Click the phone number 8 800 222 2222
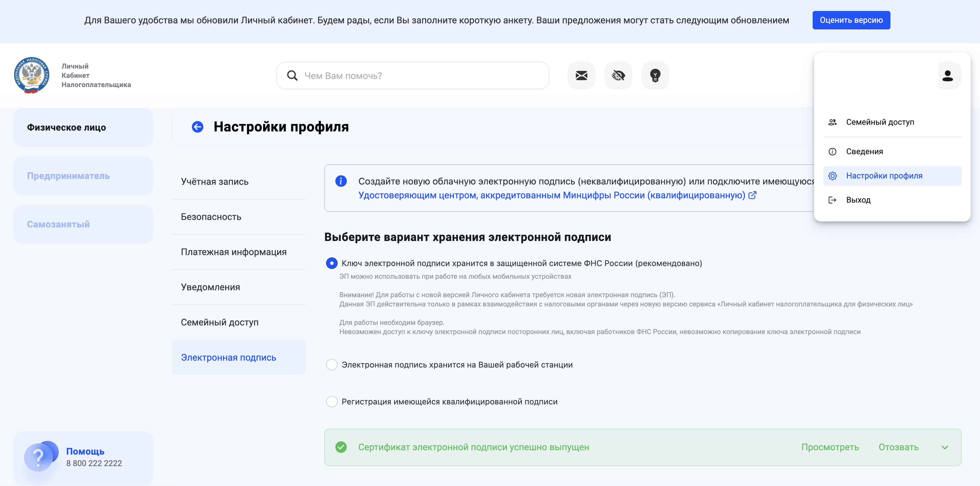Image resolution: width=980 pixels, height=486 pixels. tap(94, 464)
